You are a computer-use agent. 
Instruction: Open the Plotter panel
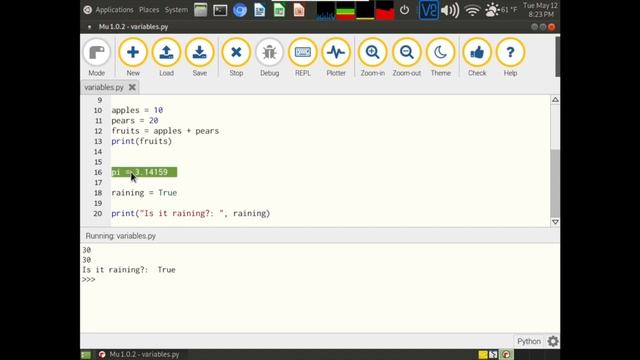(336, 57)
